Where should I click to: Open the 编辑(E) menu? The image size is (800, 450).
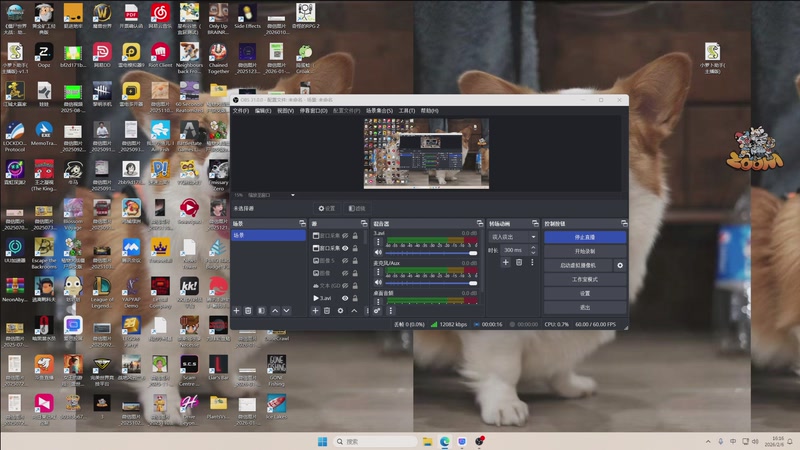click(x=263, y=111)
